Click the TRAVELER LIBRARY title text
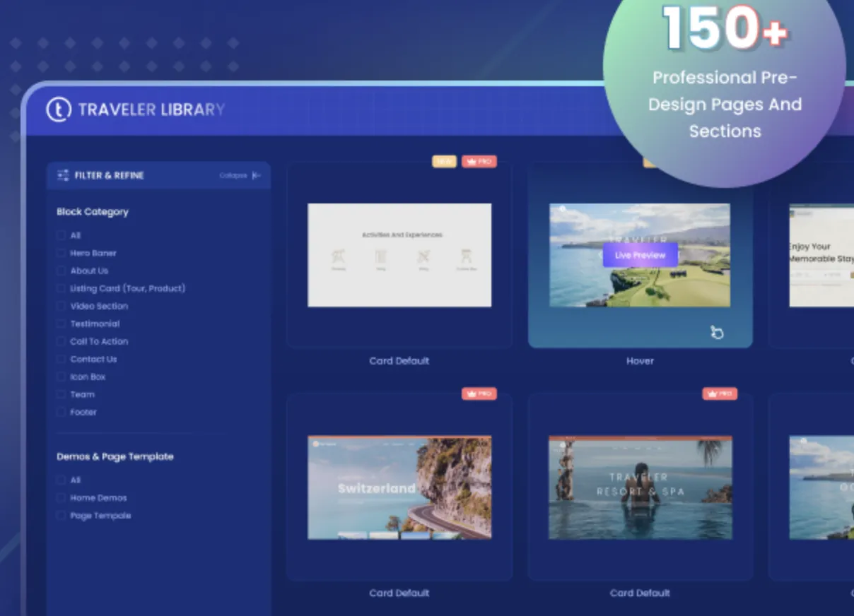The width and height of the screenshot is (854, 616). point(151,109)
